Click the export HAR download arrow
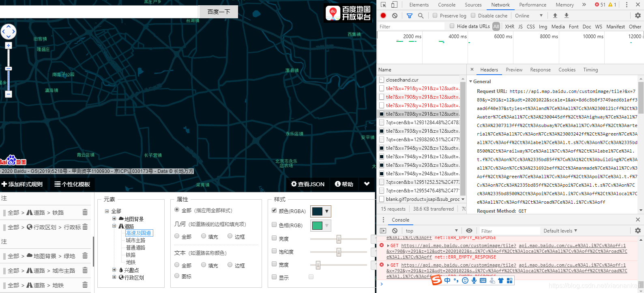Image resolution: width=644 pixels, height=293 pixels. [x=567, y=15]
